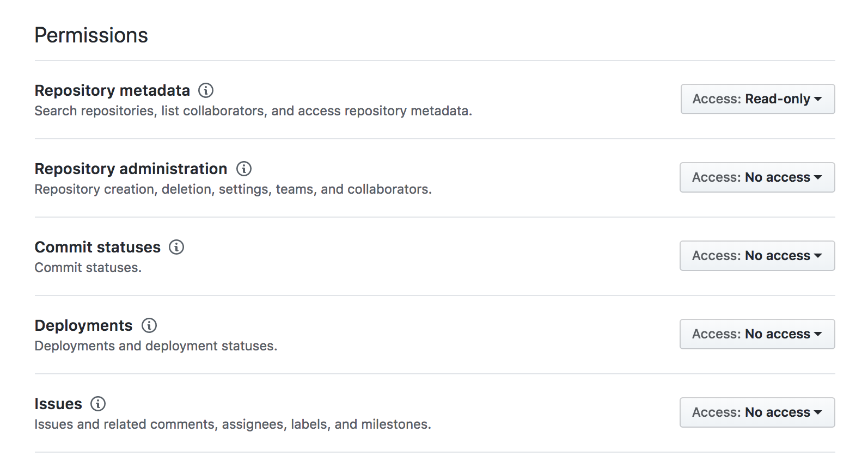Image resolution: width=868 pixels, height=469 pixels.
Task: Click the dropdown caret on the Read-only button
Action: (819, 99)
